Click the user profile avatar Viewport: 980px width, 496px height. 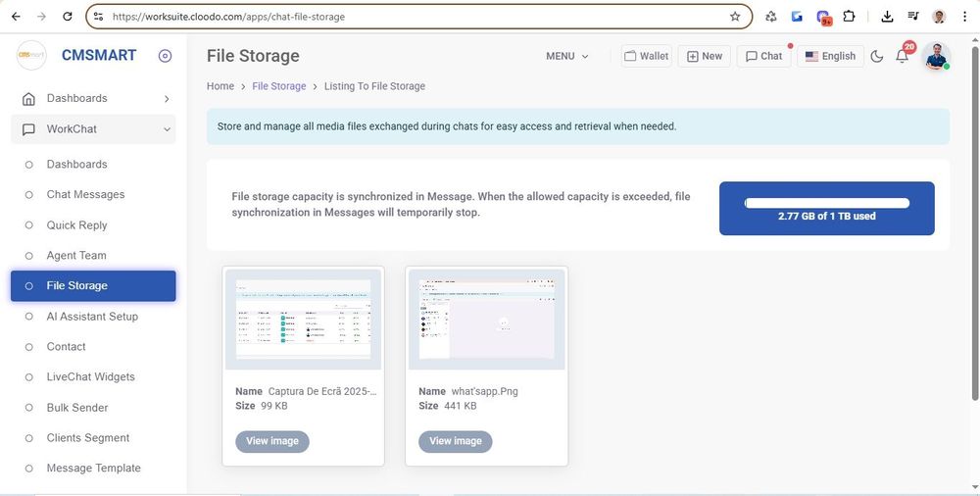tap(936, 57)
